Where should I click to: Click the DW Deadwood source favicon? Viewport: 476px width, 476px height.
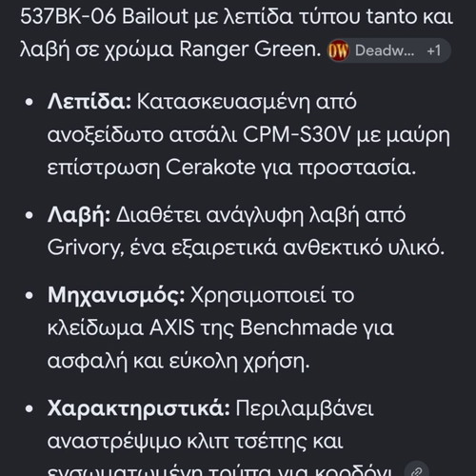[338, 50]
